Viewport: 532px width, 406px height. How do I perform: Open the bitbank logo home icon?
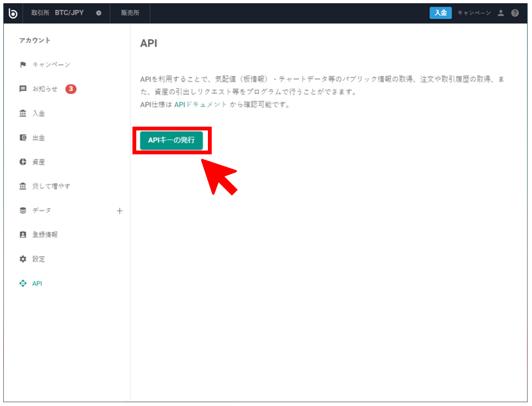pyautogui.click(x=13, y=13)
